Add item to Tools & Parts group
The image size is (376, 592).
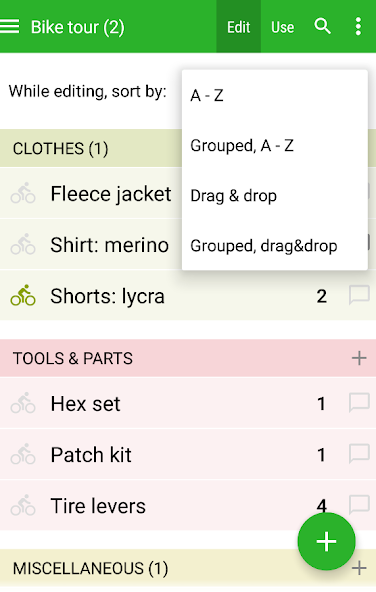click(359, 358)
